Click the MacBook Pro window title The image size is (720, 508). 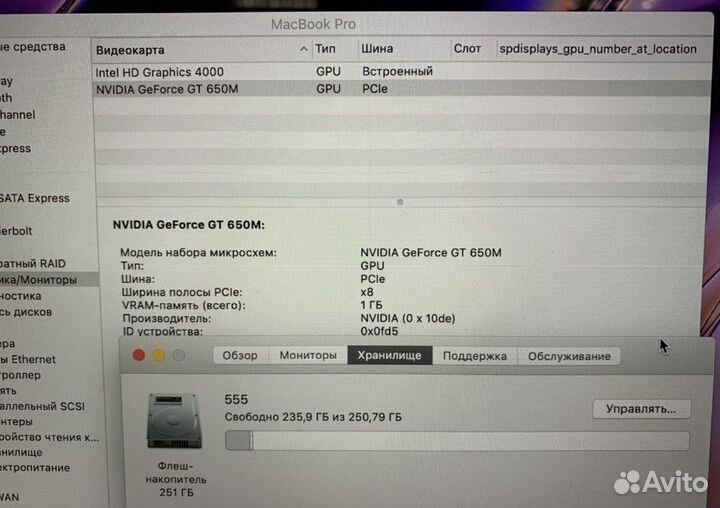point(313,24)
